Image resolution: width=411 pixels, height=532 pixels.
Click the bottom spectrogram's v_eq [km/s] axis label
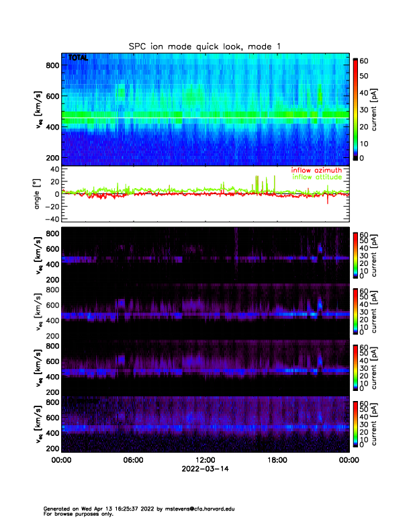pos(39,423)
